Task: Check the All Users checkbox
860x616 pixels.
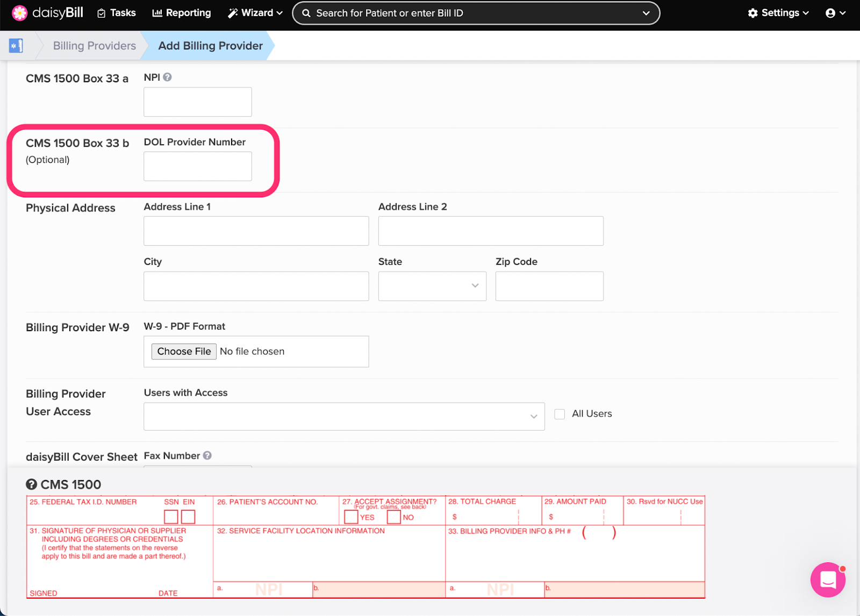Action: click(x=560, y=414)
